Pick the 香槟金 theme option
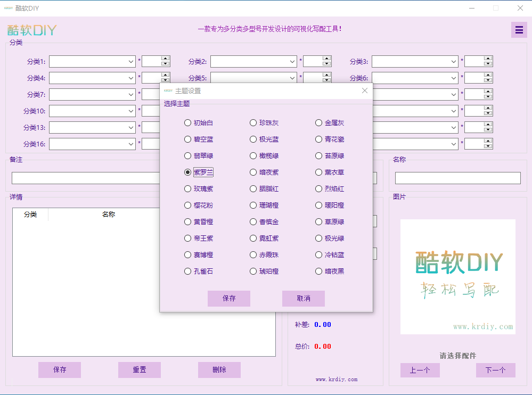Screen dimensions: 532x395 (253, 222)
